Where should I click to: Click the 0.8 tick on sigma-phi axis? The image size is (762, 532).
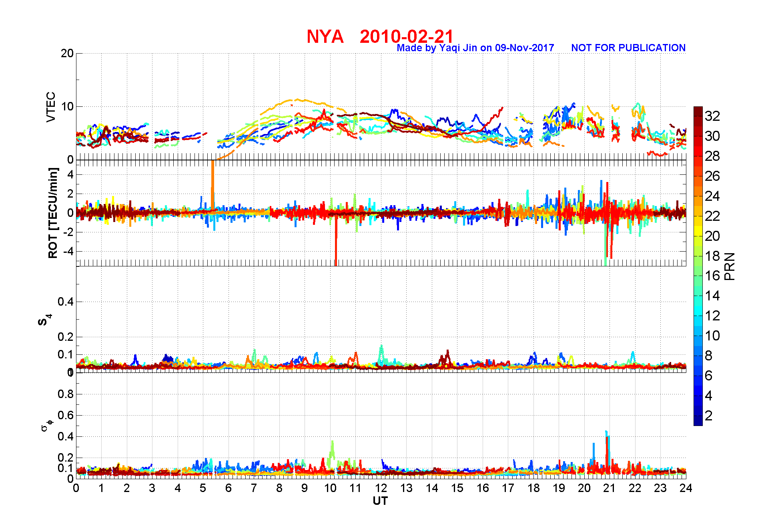tap(66, 394)
